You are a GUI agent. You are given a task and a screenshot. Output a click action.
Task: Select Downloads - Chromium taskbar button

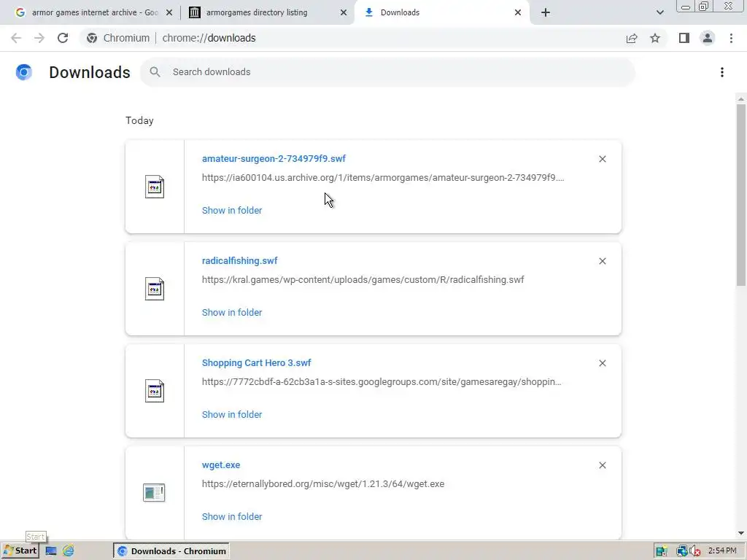(171, 551)
